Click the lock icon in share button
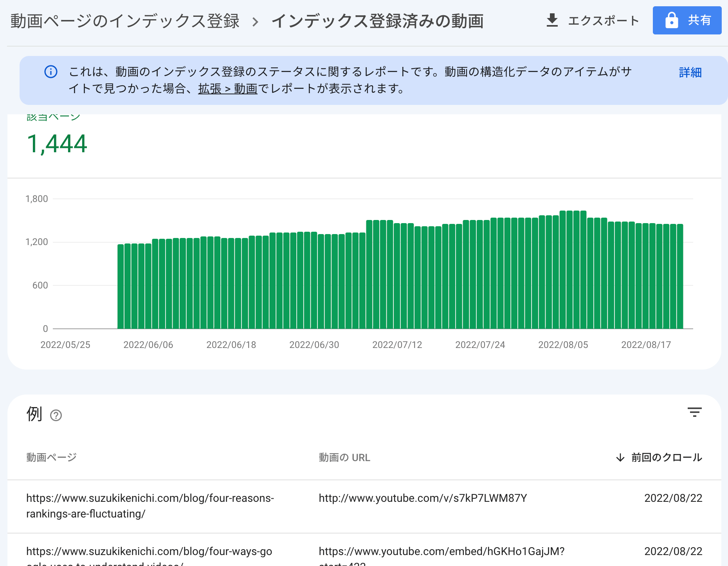 pyautogui.click(x=672, y=20)
